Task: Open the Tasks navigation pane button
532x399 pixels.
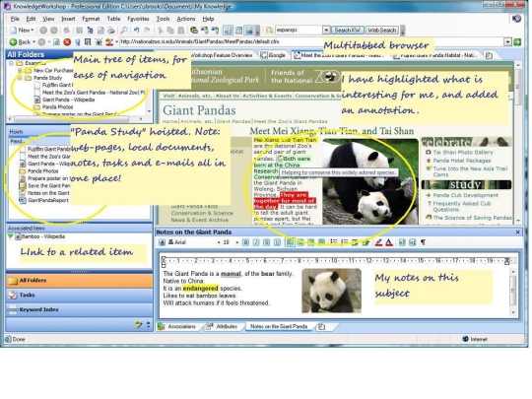Action: tap(79, 295)
